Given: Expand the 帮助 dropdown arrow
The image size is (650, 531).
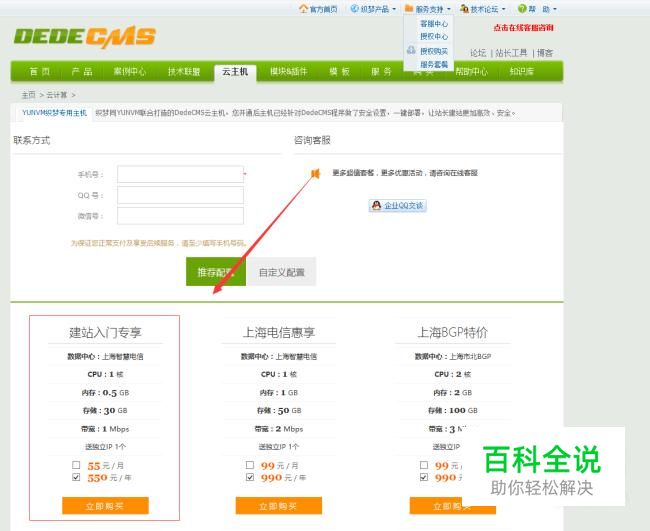Looking at the screenshot, I should (x=555, y=9).
